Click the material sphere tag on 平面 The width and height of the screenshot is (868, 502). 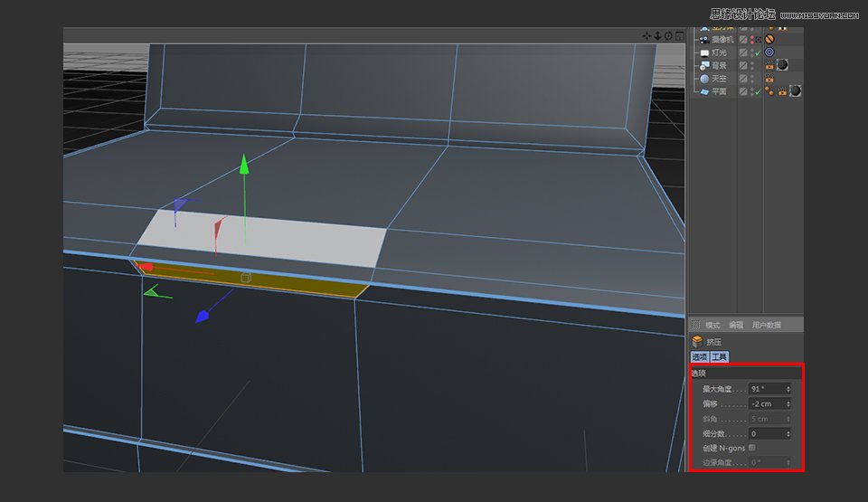pyautogui.click(x=795, y=91)
